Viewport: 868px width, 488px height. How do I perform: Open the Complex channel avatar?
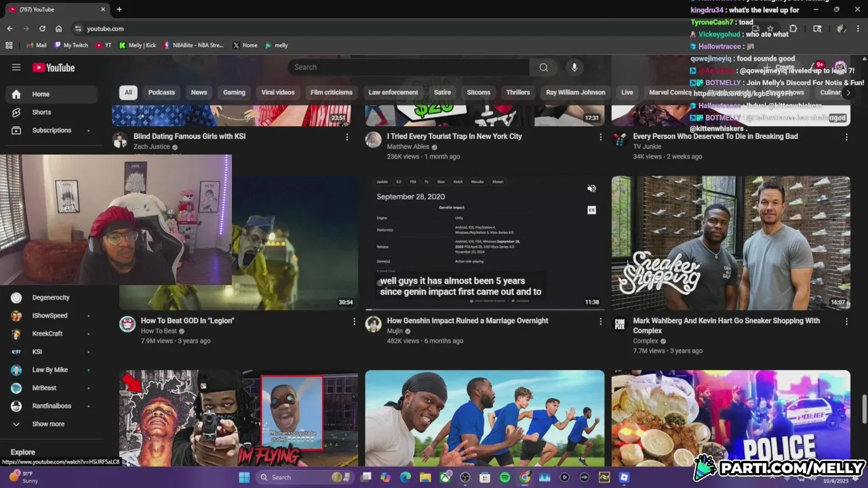click(x=620, y=324)
